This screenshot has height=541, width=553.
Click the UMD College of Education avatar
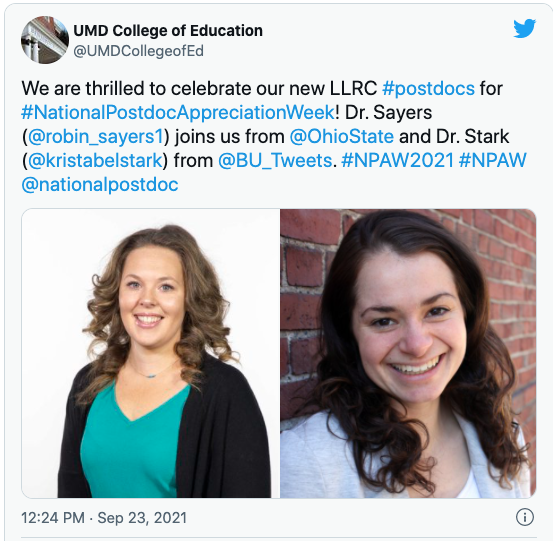point(45,40)
